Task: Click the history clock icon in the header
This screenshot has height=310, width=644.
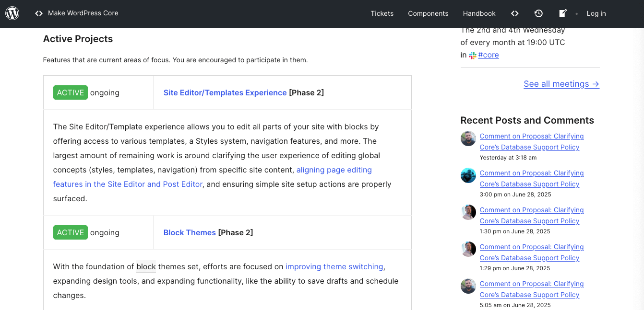Action: 538,13
